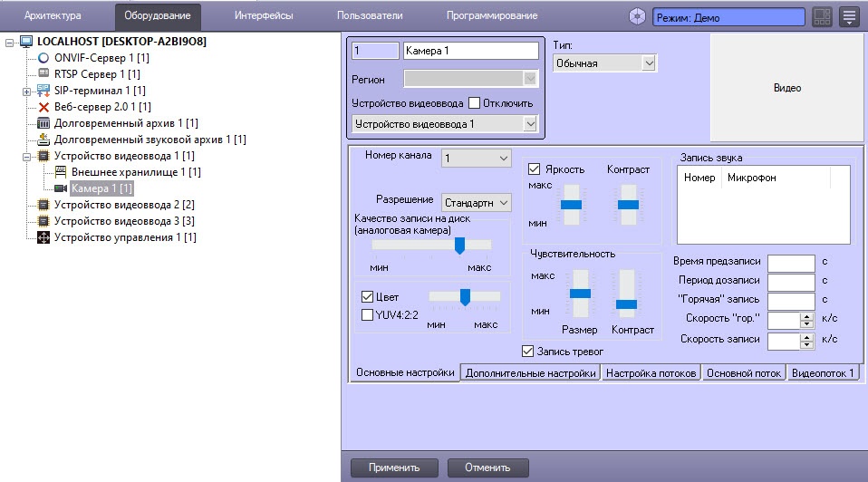Click the Долговременный архив 1 icon
The height and width of the screenshot is (482, 868).
click(x=43, y=123)
